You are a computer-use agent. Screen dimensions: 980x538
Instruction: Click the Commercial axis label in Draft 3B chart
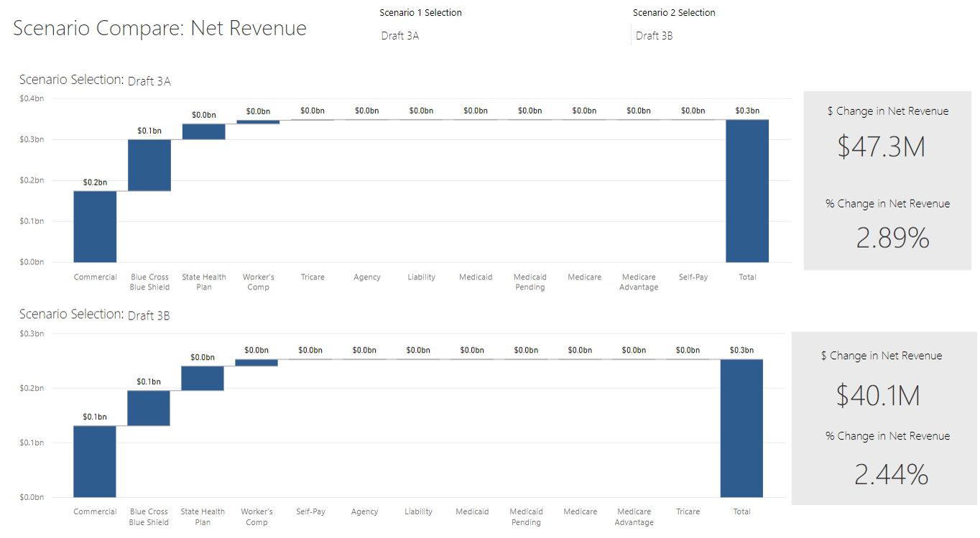95,512
